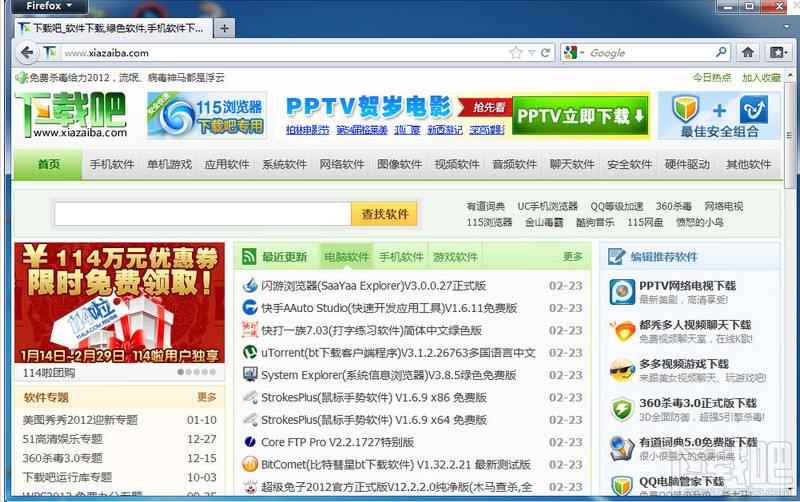Screen dimensions: 800x502
Task: Open the 系统软件 navigation menu
Action: pos(284,164)
